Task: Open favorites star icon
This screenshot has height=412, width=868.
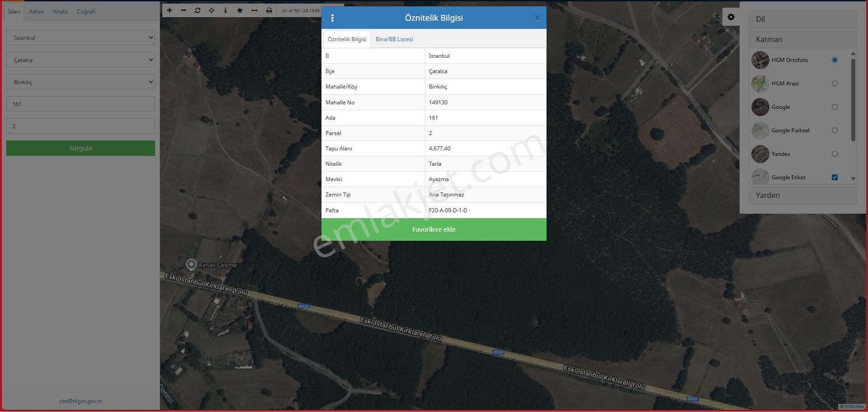Action: pos(240,10)
